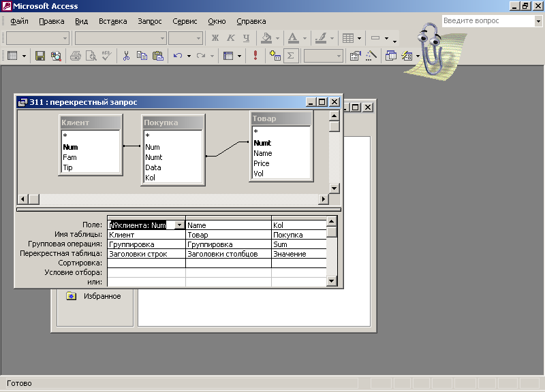Open Print Preview from toolbar
Viewport: 545px width, 392px height.
pos(91,56)
